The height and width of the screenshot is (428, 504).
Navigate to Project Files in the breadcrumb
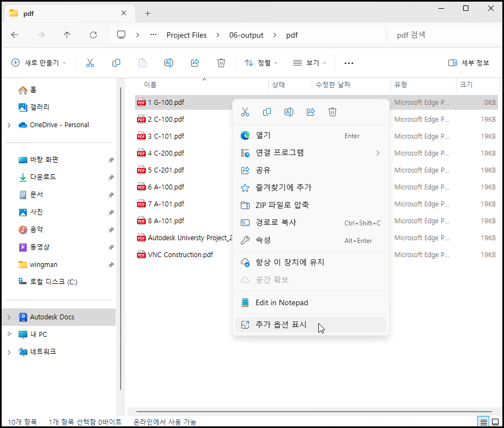[186, 34]
